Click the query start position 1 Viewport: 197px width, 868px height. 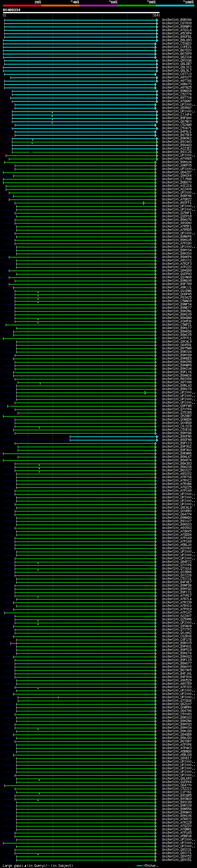click(5, 15)
